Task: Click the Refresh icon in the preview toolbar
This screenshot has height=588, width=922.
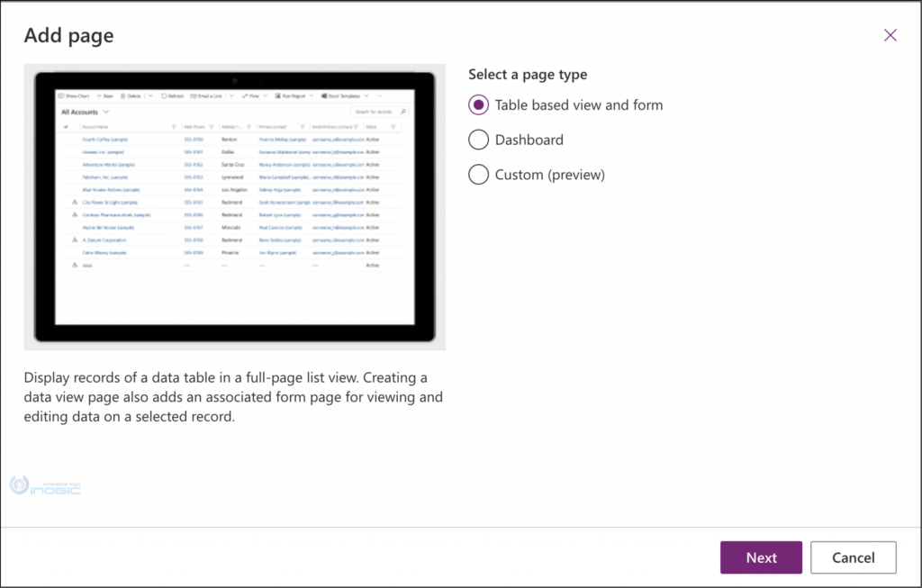Action: (x=163, y=95)
